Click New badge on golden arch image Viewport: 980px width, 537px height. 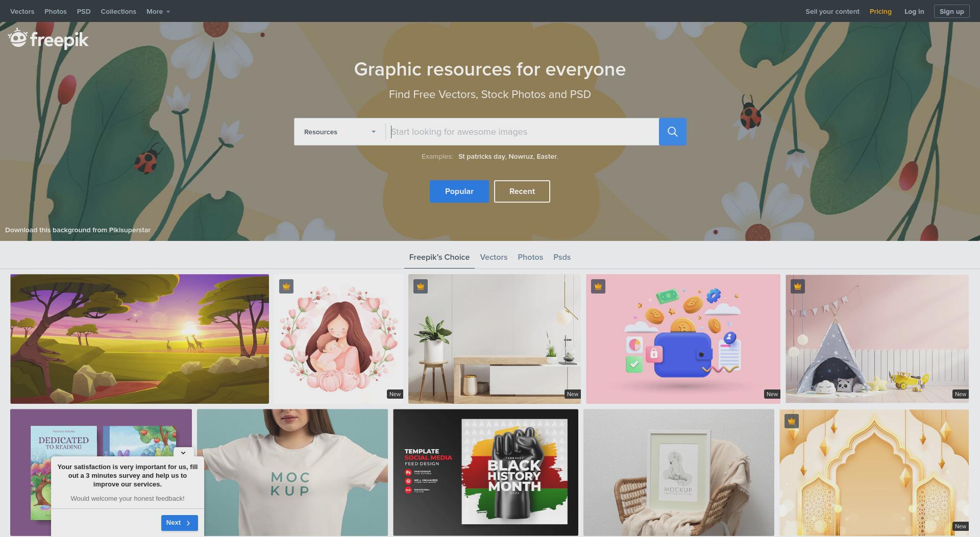coord(961,526)
